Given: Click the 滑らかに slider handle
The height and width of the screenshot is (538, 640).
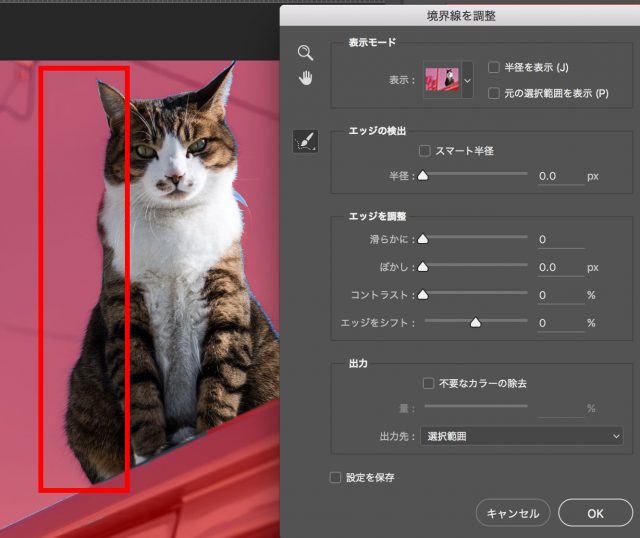Looking at the screenshot, I should (x=422, y=240).
